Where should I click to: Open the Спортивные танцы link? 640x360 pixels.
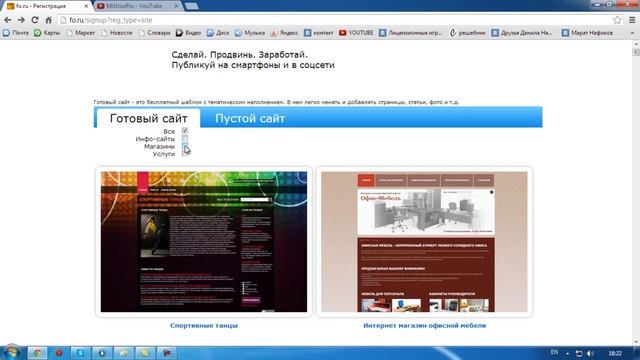[x=204, y=325]
